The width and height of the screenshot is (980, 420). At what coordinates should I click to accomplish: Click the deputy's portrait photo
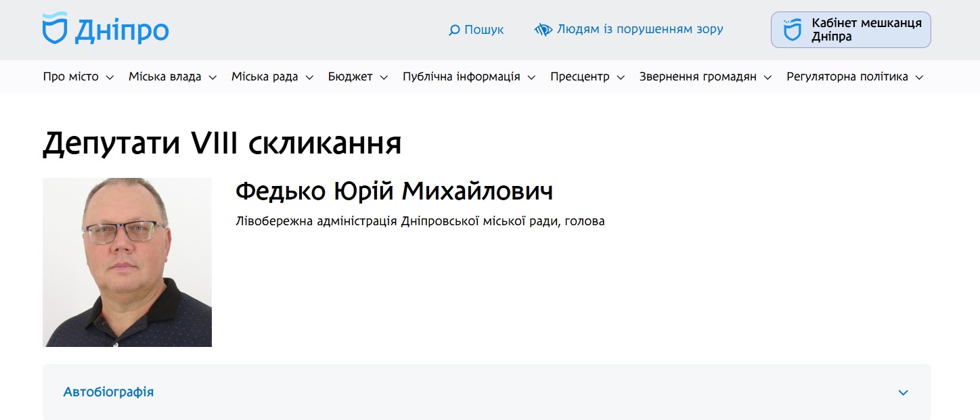[127, 262]
